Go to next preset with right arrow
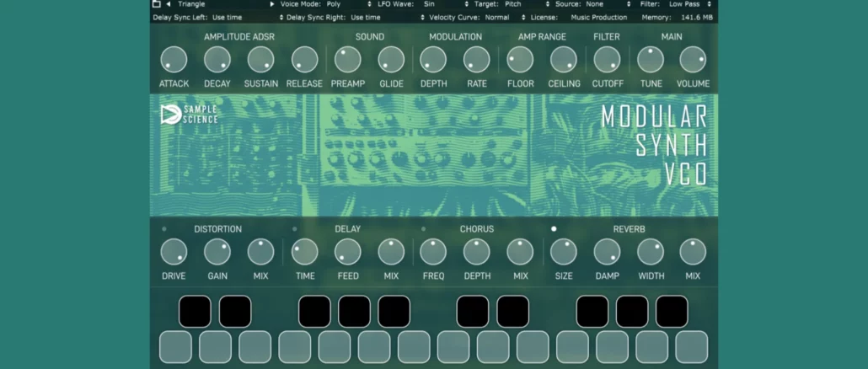This screenshot has width=868, height=369. pyautogui.click(x=272, y=4)
